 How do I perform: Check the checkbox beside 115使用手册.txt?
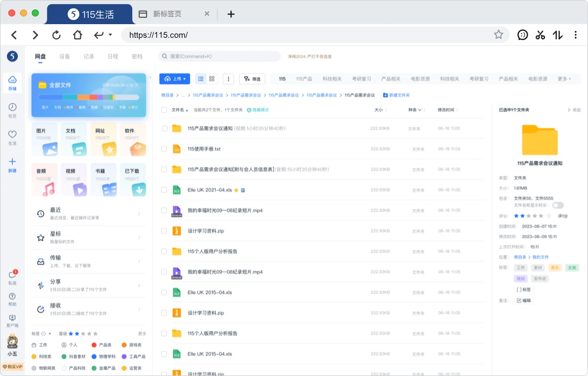[x=164, y=148]
